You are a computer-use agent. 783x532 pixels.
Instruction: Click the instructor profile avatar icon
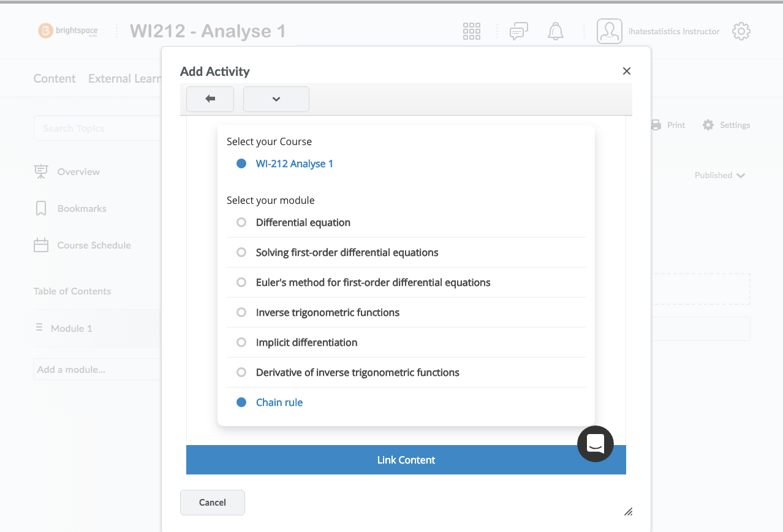tap(610, 31)
